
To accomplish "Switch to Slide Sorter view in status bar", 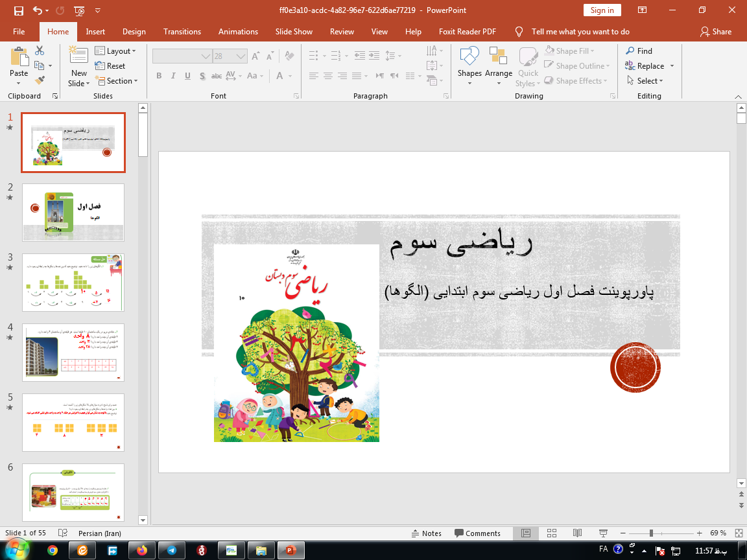I will [x=552, y=533].
